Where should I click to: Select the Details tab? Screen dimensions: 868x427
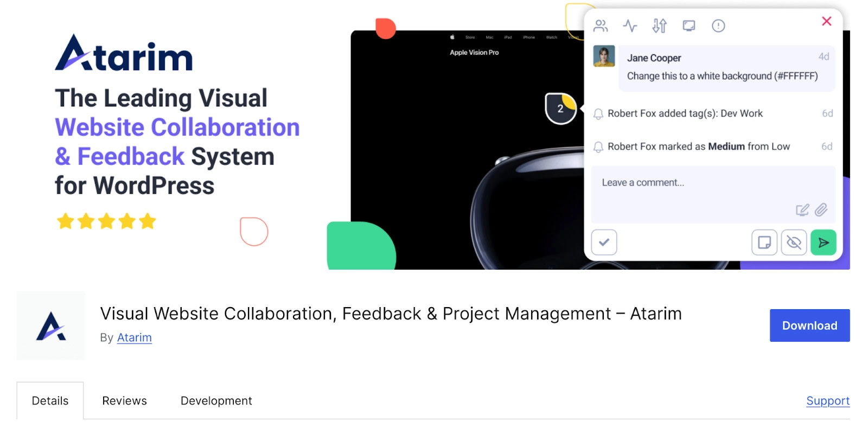click(x=50, y=401)
